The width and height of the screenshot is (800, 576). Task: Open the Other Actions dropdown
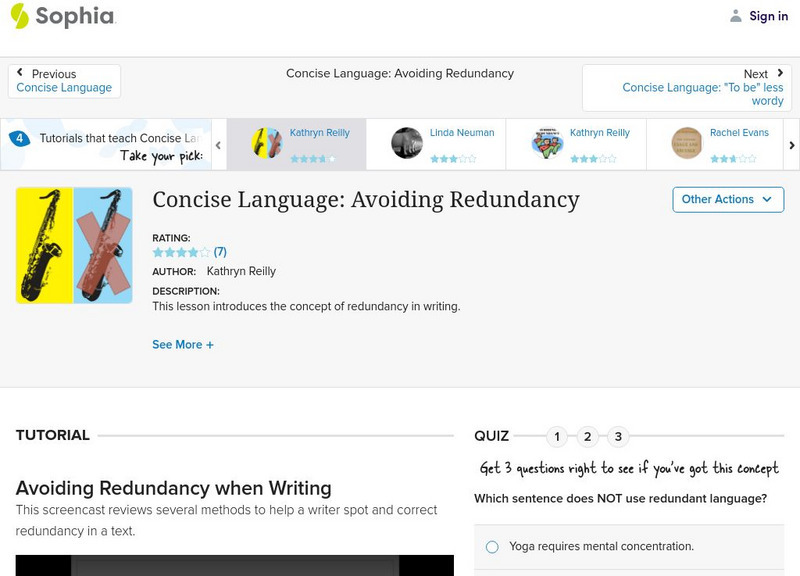726,199
